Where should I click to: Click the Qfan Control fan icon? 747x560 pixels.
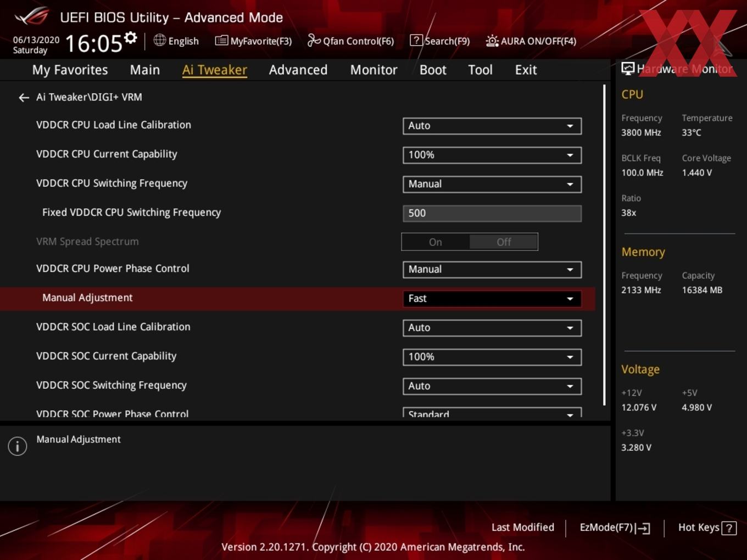tap(314, 40)
